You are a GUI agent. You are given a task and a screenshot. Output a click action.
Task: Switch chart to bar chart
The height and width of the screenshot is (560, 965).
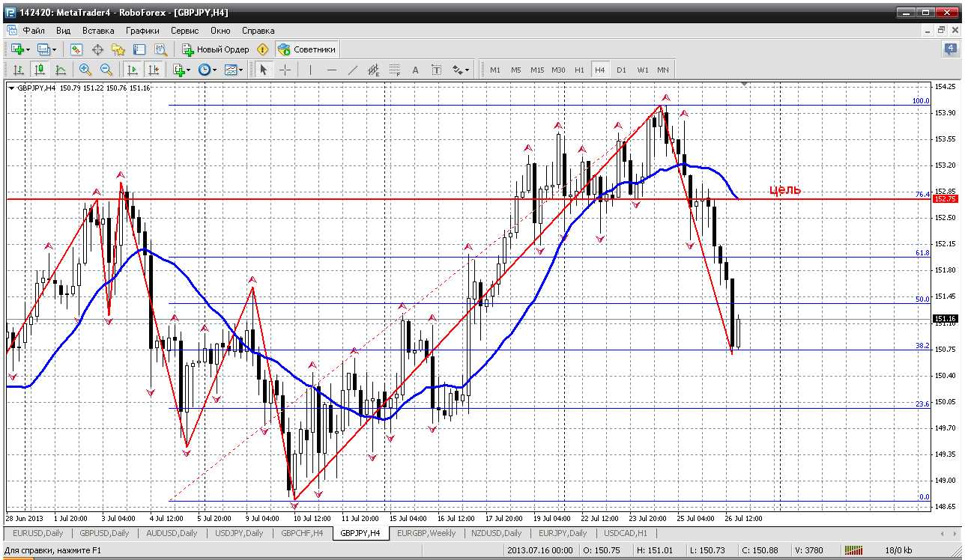point(19,70)
